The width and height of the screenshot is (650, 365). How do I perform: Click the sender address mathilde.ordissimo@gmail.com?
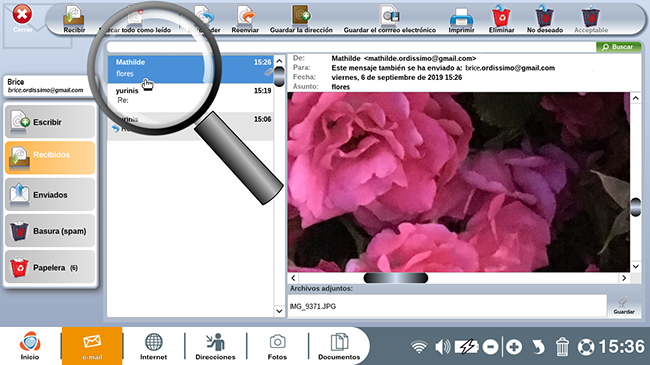click(420, 58)
